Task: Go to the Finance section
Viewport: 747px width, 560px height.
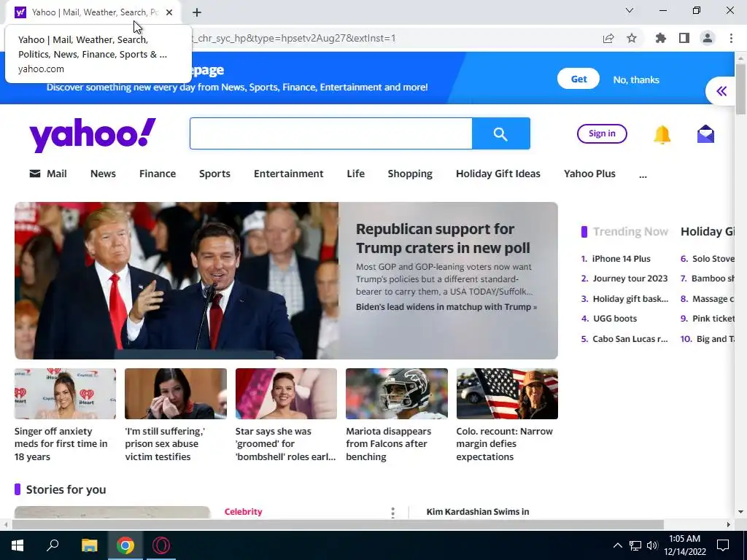Action: click(x=158, y=174)
